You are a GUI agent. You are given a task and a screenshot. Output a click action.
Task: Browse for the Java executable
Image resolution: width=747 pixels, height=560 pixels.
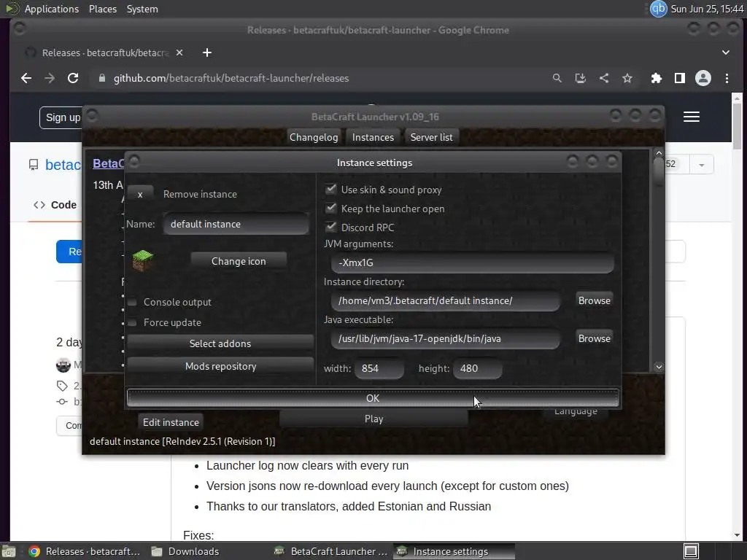point(594,338)
